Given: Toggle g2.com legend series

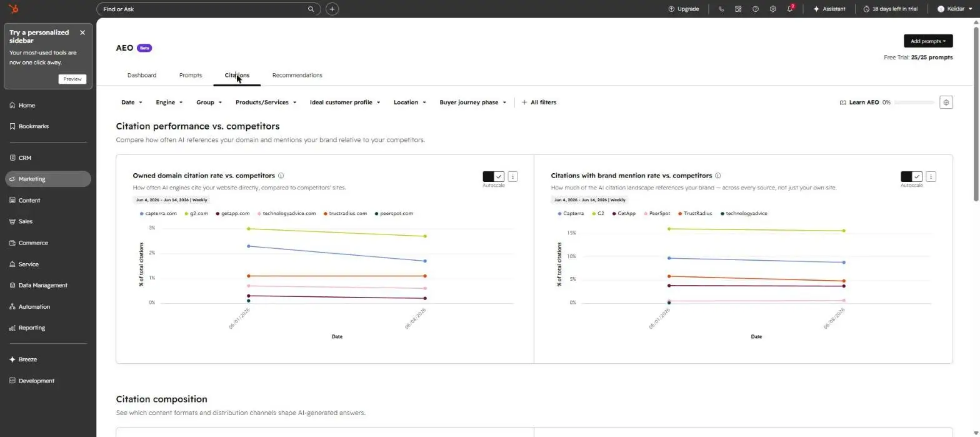Looking at the screenshot, I should point(196,214).
